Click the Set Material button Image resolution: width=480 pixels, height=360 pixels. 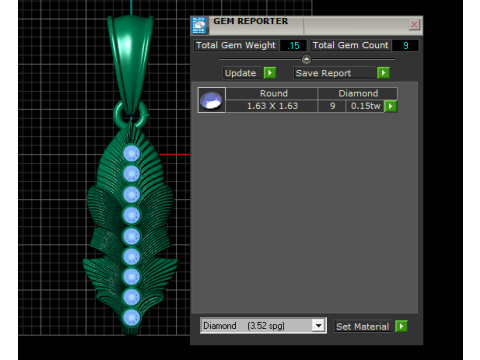(x=363, y=327)
